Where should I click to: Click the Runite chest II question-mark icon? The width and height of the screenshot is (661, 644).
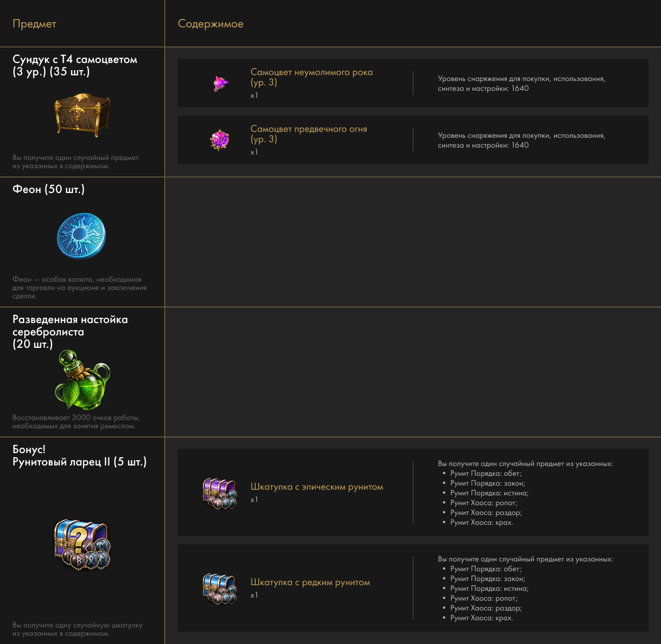pos(82,544)
